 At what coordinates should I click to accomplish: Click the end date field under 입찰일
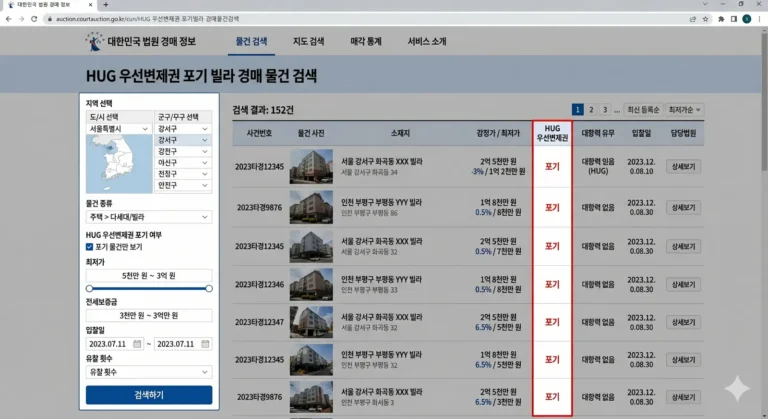point(183,344)
